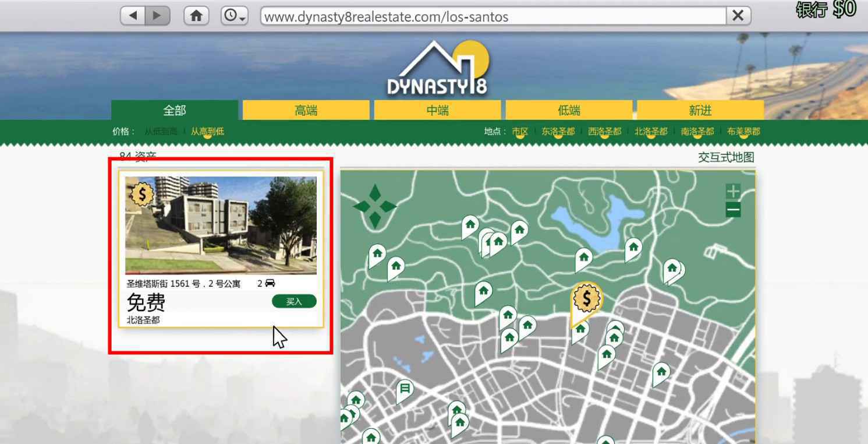Switch to the 高端 tab

pos(306,110)
